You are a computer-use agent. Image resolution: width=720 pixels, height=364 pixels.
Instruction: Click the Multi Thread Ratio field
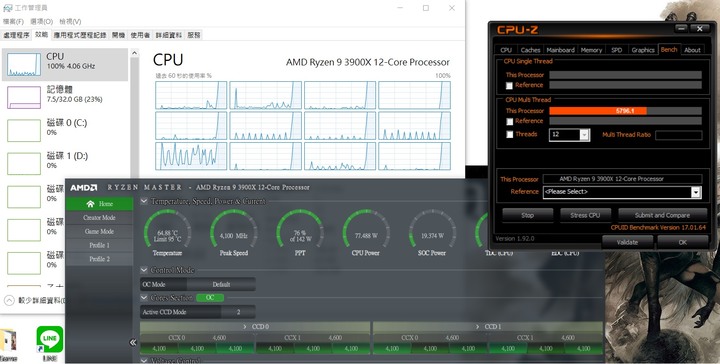(x=679, y=135)
